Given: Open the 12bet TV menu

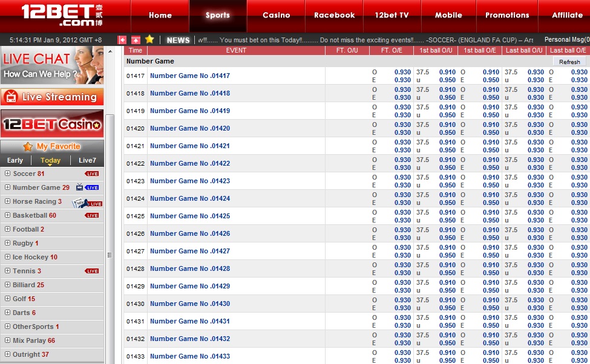Looking at the screenshot, I should click(x=392, y=15).
